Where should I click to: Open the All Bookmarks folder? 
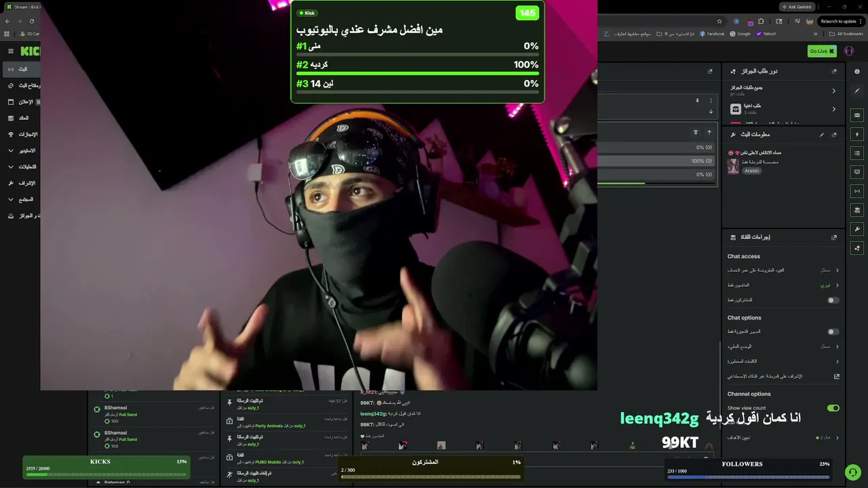[847, 33]
